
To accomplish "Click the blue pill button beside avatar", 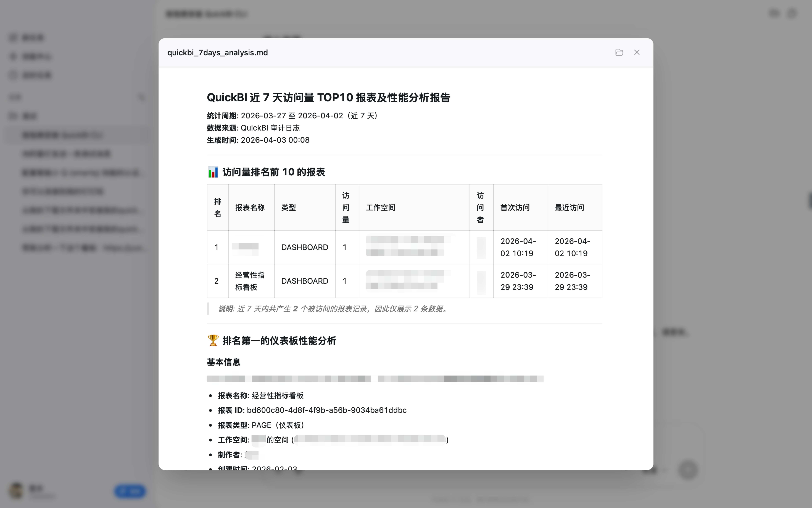I will pos(130,491).
